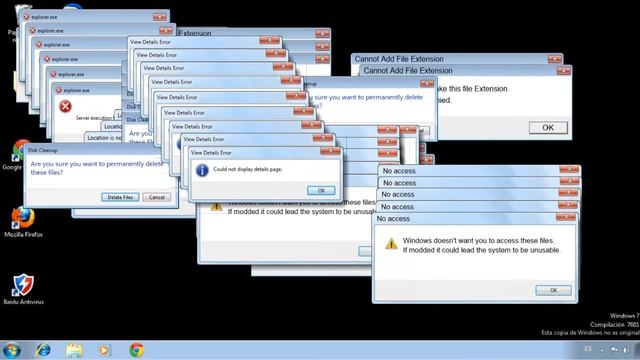Click 'Could not display details page.' text

(247, 169)
